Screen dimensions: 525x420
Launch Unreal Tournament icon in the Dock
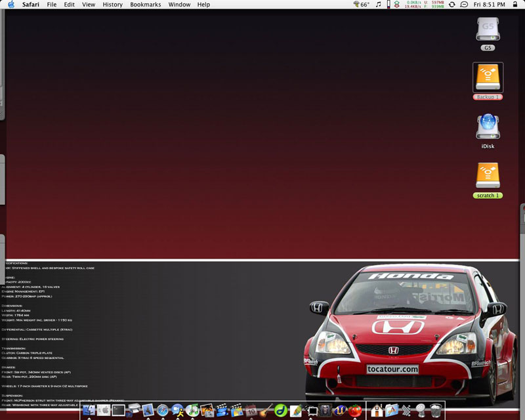click(x=340, y=410)
